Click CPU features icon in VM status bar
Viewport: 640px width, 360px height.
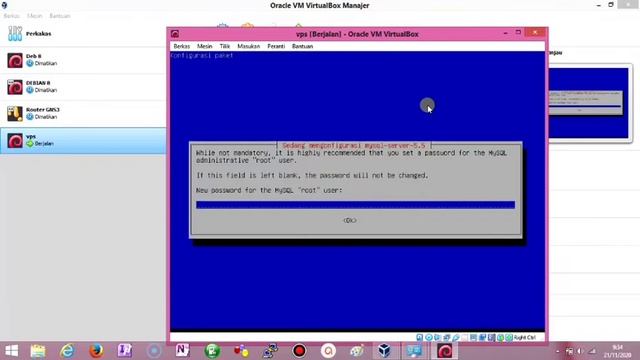click(491, 338)
